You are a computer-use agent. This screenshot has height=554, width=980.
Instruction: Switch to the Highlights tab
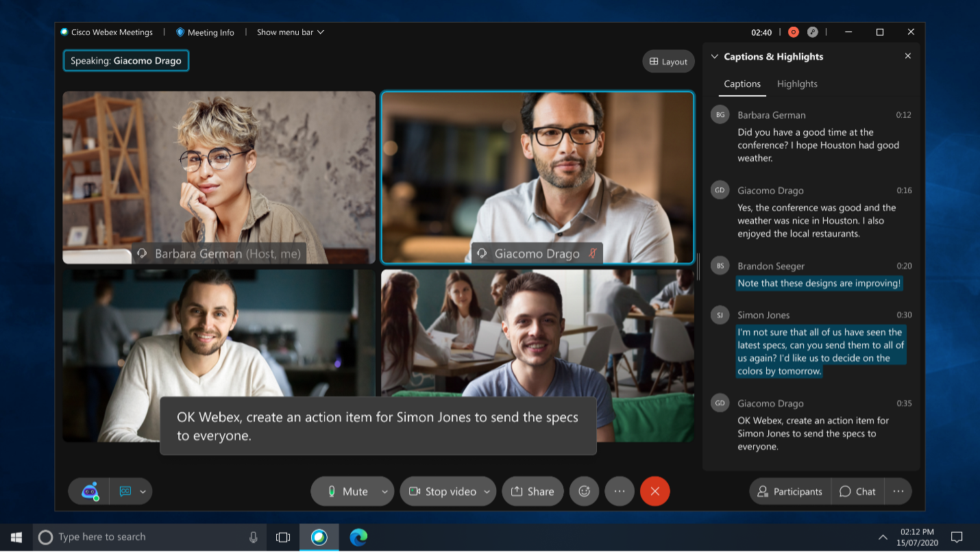(797, 84)
